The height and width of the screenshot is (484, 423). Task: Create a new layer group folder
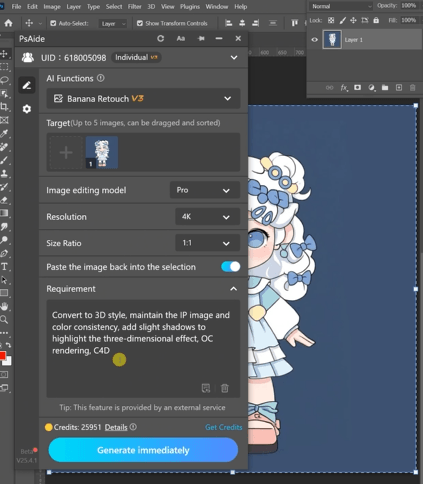coord(385,88)
